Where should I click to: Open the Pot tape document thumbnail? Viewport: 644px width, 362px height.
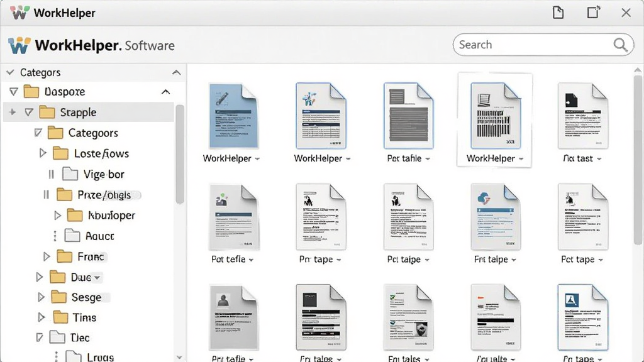(583, 217)
